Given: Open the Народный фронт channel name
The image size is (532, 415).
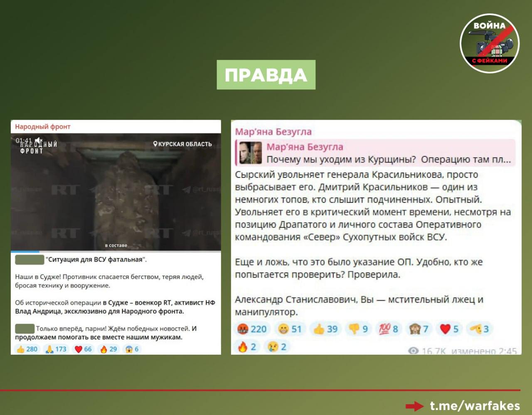Looking at the screenshot, I should (x=42, y=126).
